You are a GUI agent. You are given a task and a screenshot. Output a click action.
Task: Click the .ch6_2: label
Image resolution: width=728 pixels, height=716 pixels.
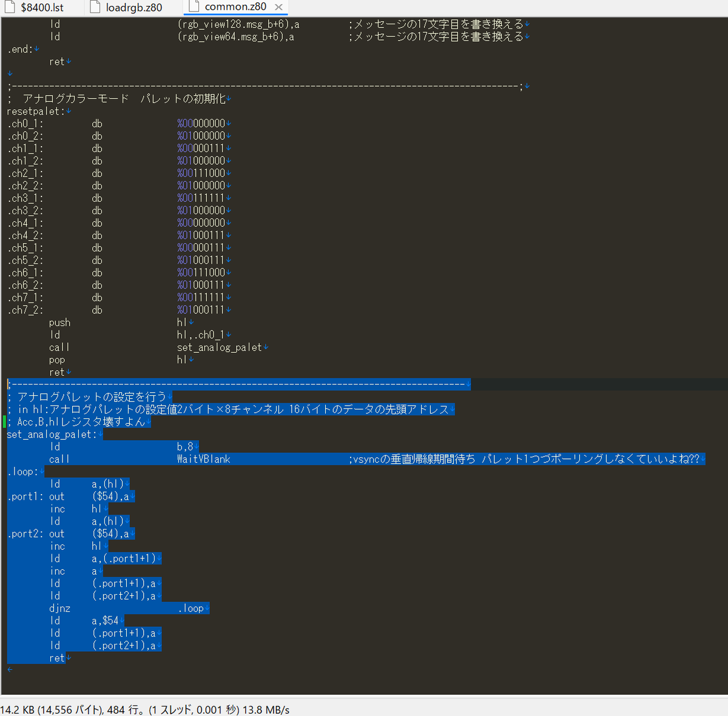[25, 285]
